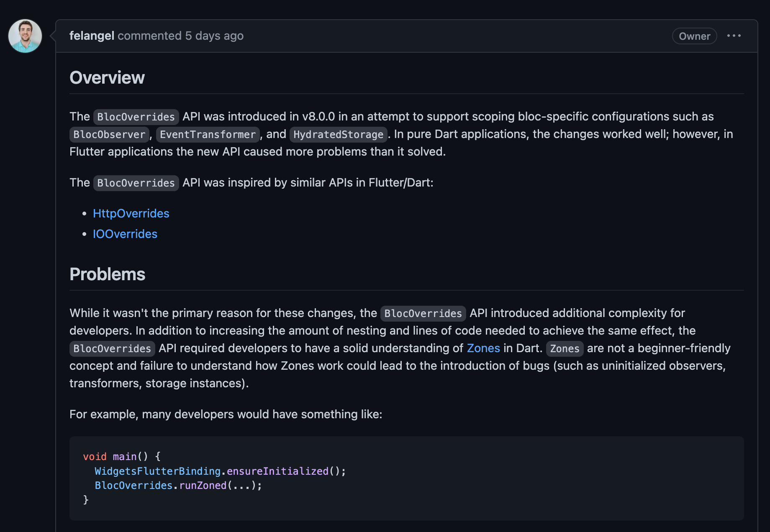Click the Zones inline code tag
770x532 pixels.
pyautogui.click(x=565, y=349)
